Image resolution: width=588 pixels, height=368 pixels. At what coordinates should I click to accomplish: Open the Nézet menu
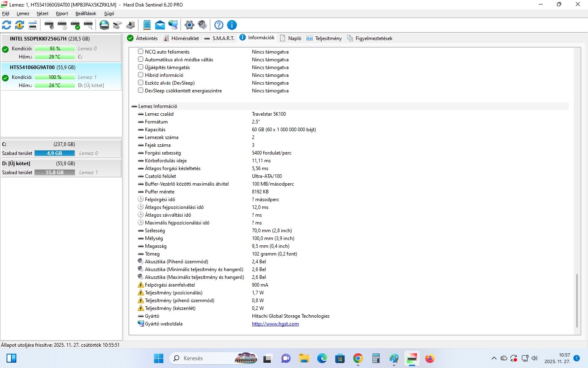click(42, 13)
